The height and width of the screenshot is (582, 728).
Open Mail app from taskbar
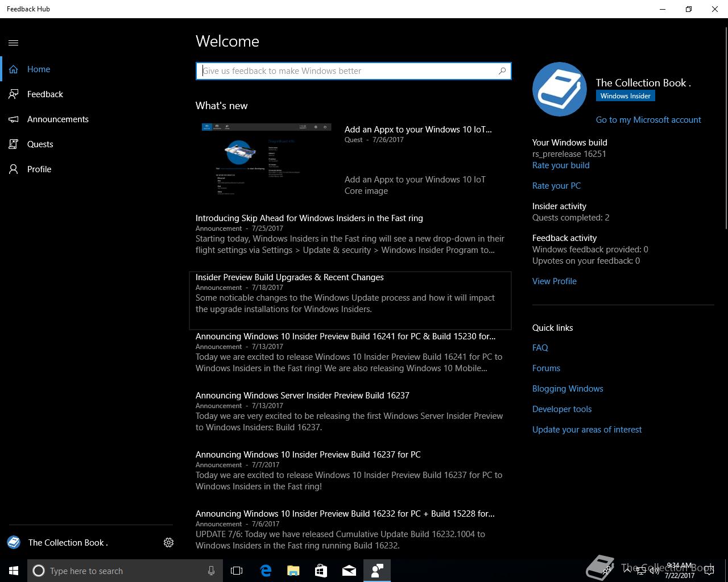point(349,571)
